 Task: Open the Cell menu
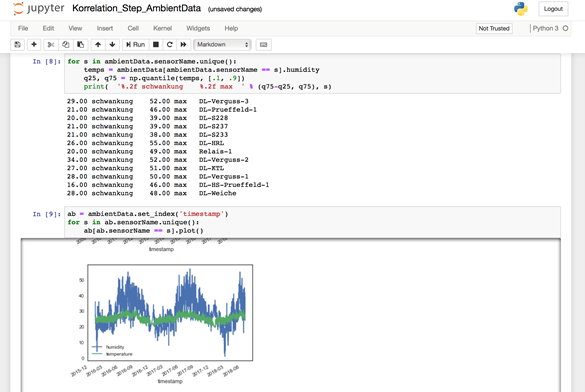pyautogui.click(x=133, y=28)
